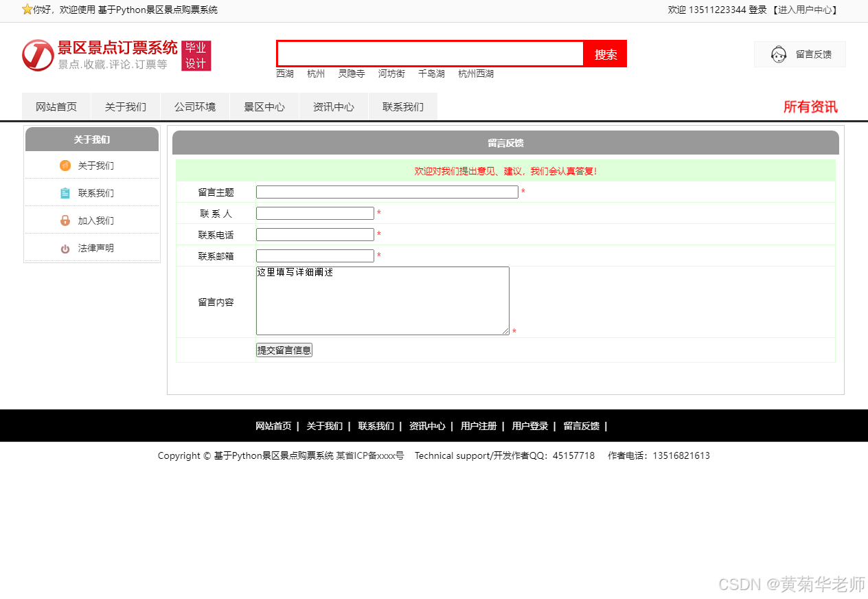868x599 pixels.
Task: Click the gray 留言反馈 panel header
Action: pyautogui.click(x=505, y=143)
